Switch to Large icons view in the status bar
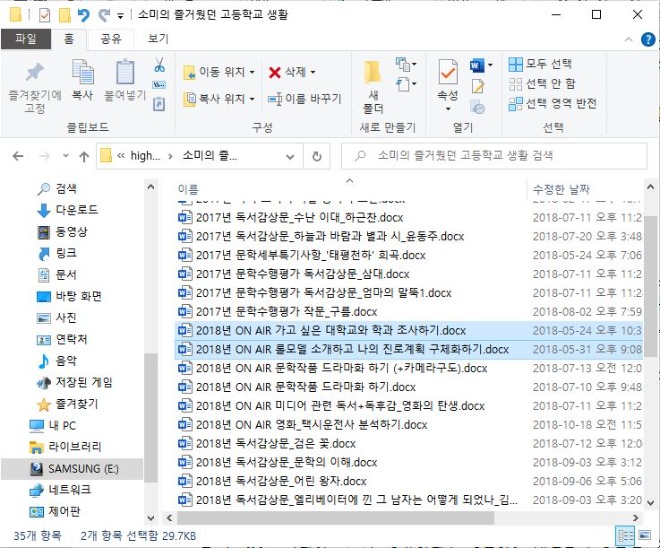The width and height of the screenshot is (660, 548). click(x=644, y=536)
